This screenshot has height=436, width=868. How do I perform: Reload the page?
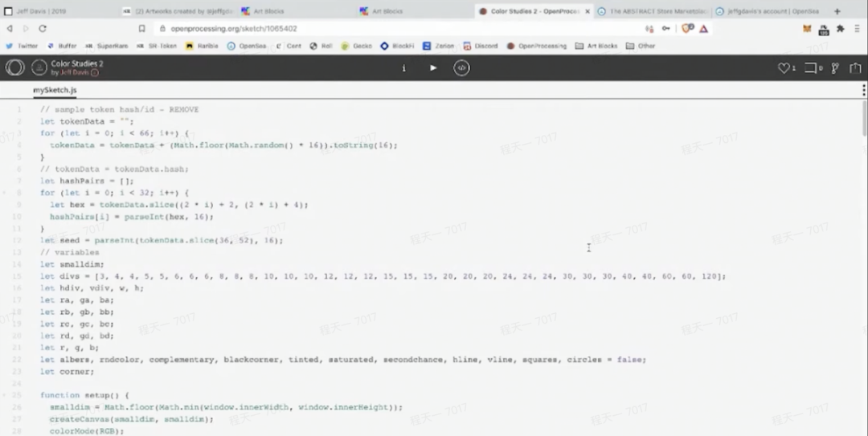(43, 28)
